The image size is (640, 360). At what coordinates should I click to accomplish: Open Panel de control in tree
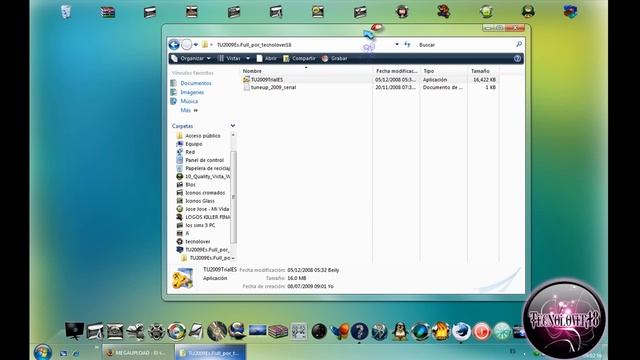coord(200,160)
